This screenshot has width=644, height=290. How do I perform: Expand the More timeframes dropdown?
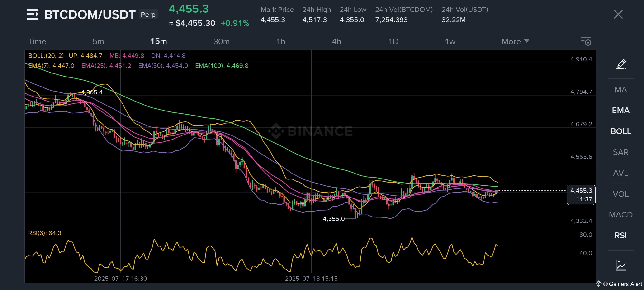pyautogui.click(x=515, y=41)
